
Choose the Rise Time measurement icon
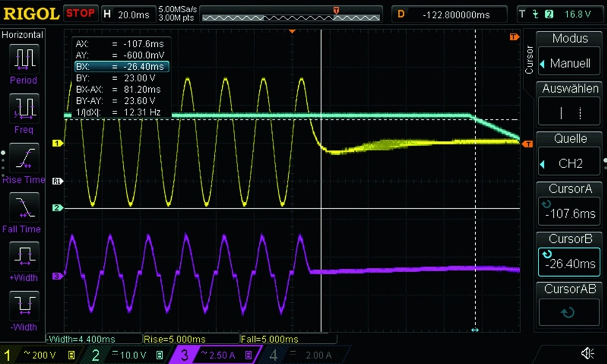[23, 158]
